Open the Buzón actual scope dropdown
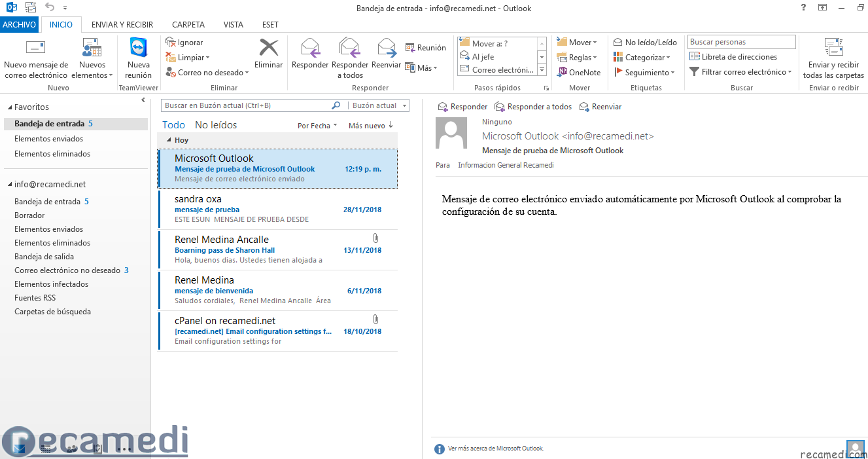Viewport: 868px width, 459px height. [378, 105]
